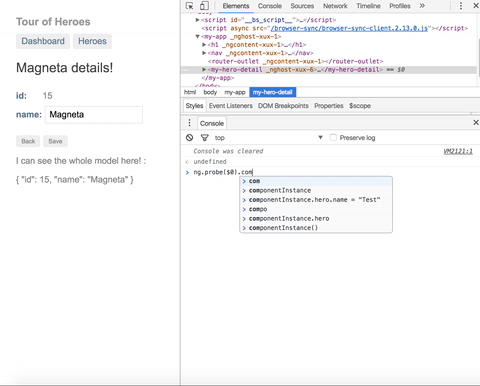Viewport: 480px width, 386px height.
Task: Open the Heroes navigation link
Action: tap(92, 41)
